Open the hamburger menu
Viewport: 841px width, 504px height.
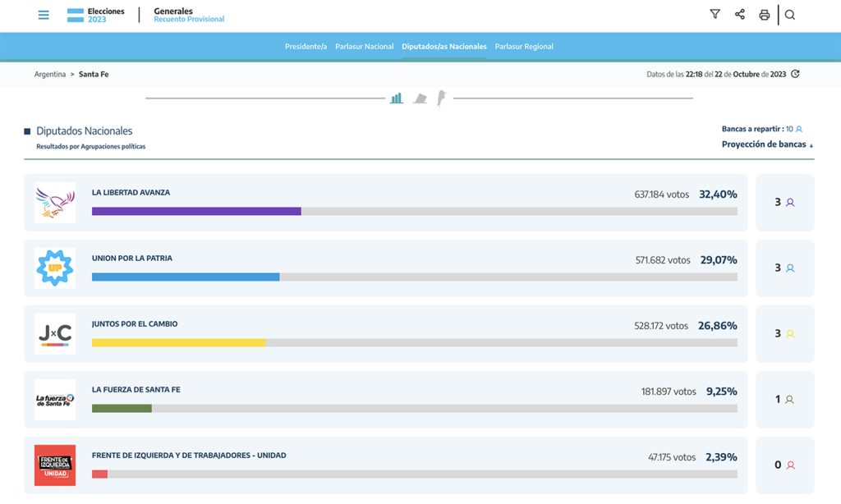(44, 15)
